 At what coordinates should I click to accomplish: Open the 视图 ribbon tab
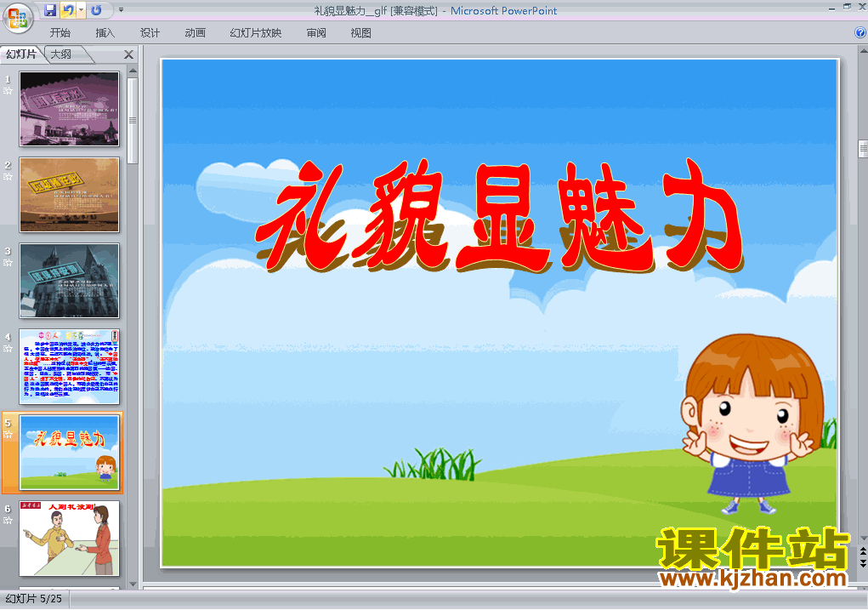click(x=361, y=33)
